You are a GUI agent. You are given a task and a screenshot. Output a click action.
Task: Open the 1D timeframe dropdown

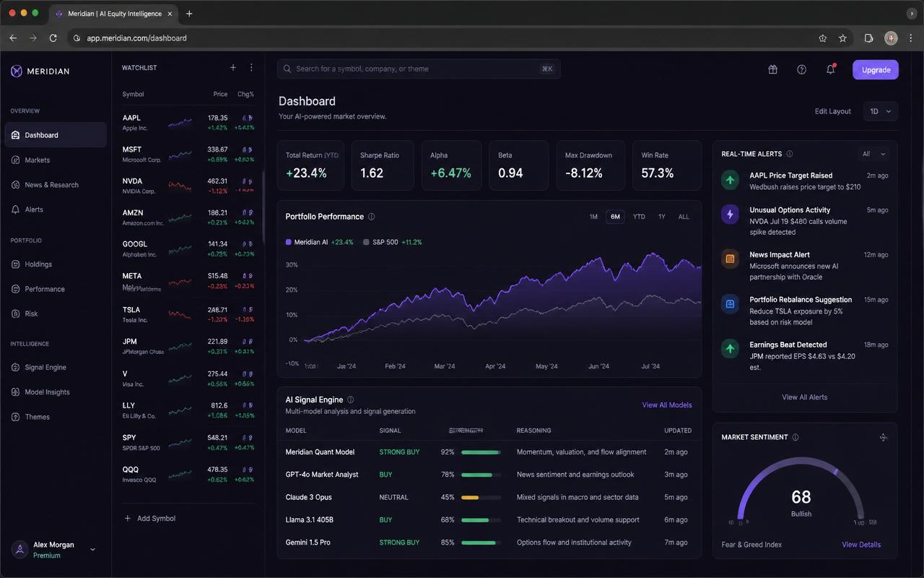[881, 111]
